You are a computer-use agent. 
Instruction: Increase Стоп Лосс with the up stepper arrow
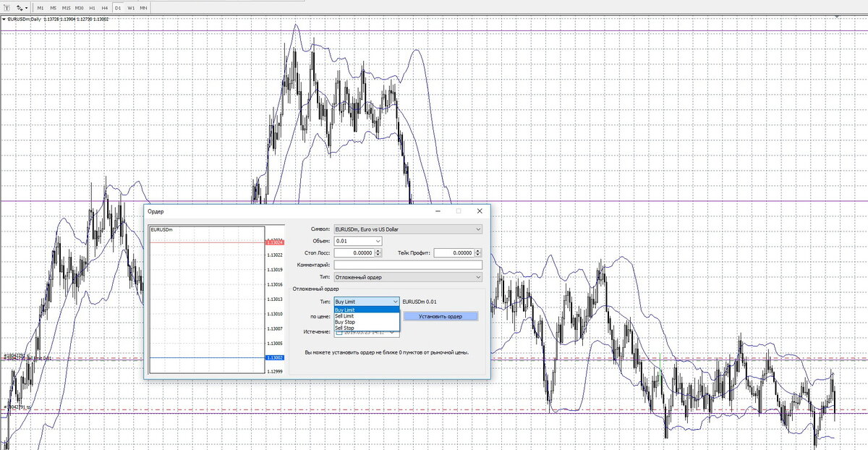click(378, 250)
